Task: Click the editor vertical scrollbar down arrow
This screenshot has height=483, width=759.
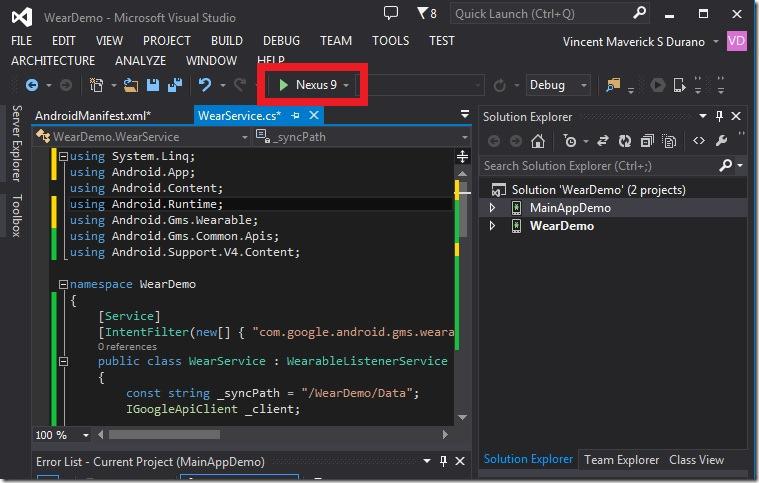Action: (462, 417)
